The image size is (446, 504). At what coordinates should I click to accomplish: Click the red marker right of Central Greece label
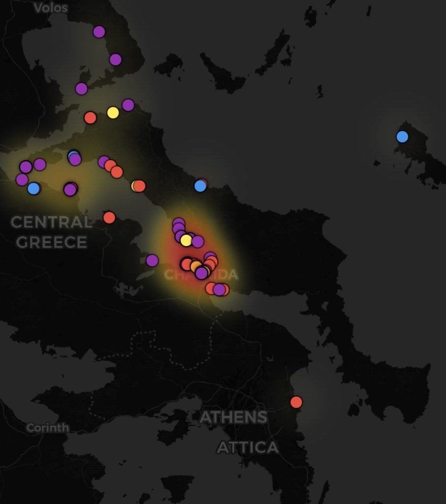point(109,218)
